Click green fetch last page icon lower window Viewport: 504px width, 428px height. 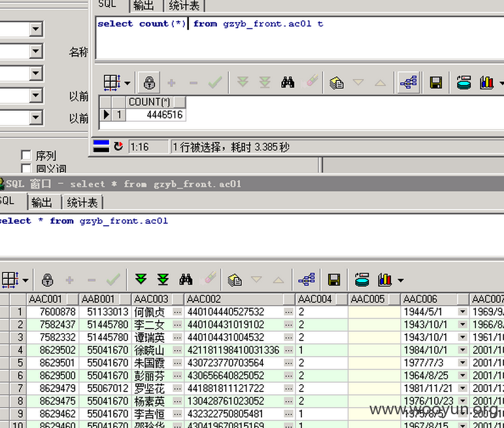[x=163, y=279]
